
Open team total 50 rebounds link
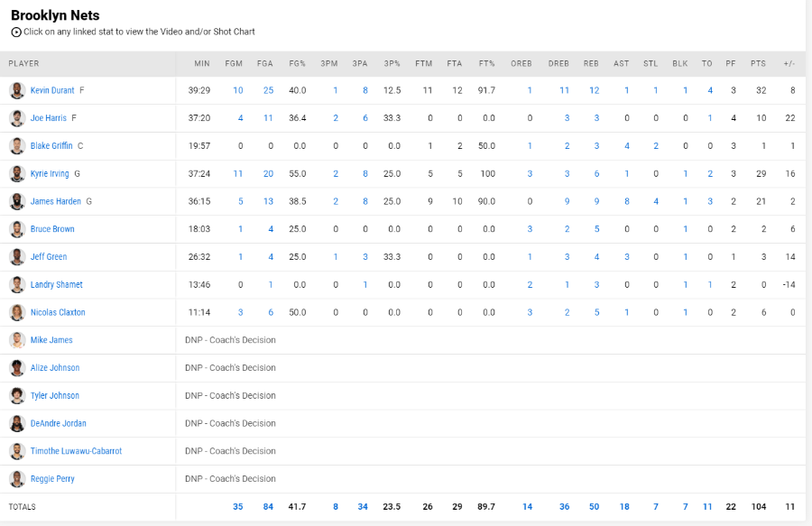click(x=594, y=507)
